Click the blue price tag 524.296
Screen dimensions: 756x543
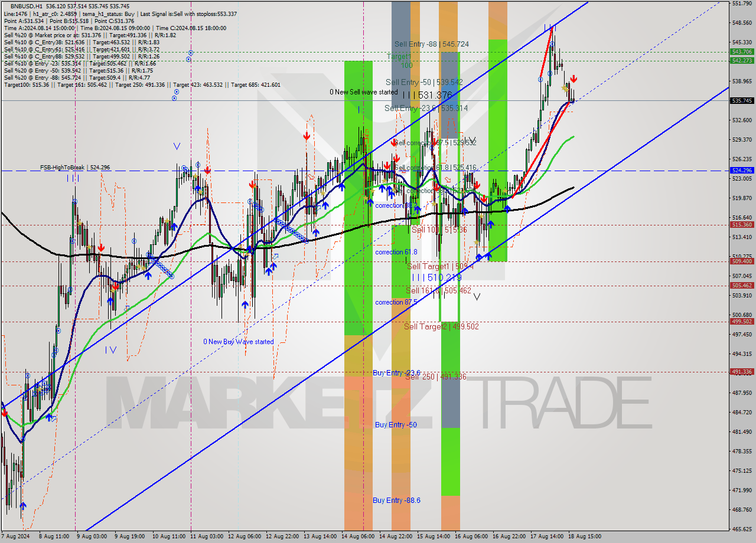(742, 171)
